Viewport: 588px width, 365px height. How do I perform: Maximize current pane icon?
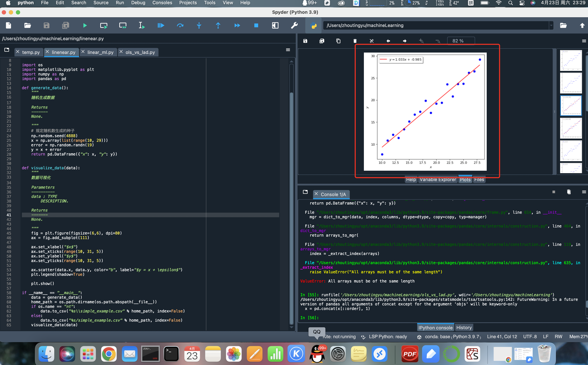275,25
